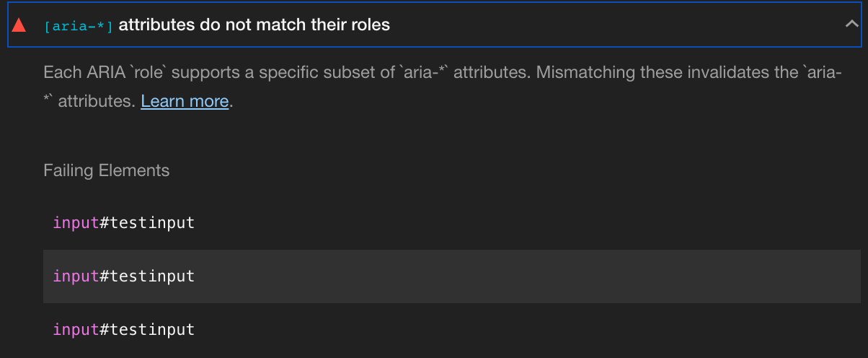Click the Failing Elements heading
This screenshot has width=868, height=358.
107,170
